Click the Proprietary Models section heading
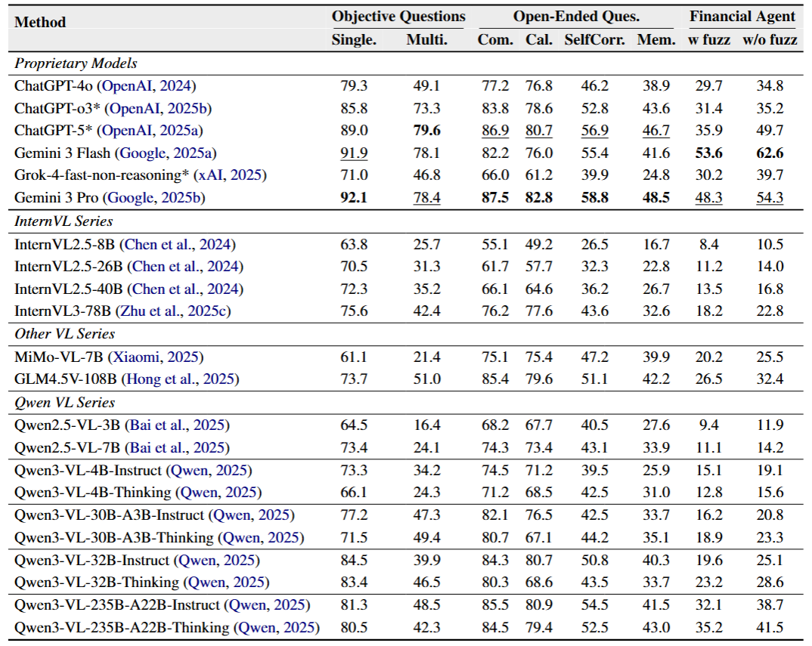The width and height of the screenshot is (812, 646). [x=76, y=63]
